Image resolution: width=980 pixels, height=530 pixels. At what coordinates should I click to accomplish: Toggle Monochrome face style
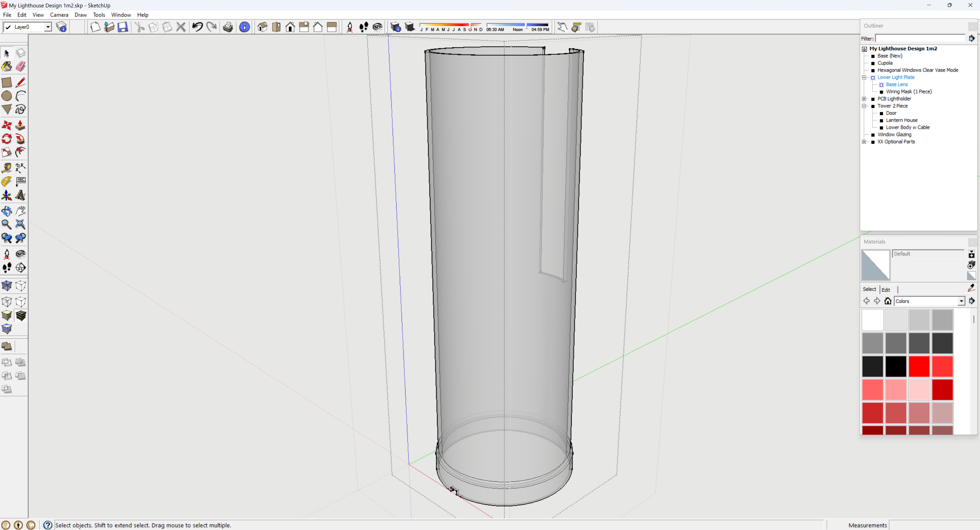pyautogui.click(x=7, y=329)
